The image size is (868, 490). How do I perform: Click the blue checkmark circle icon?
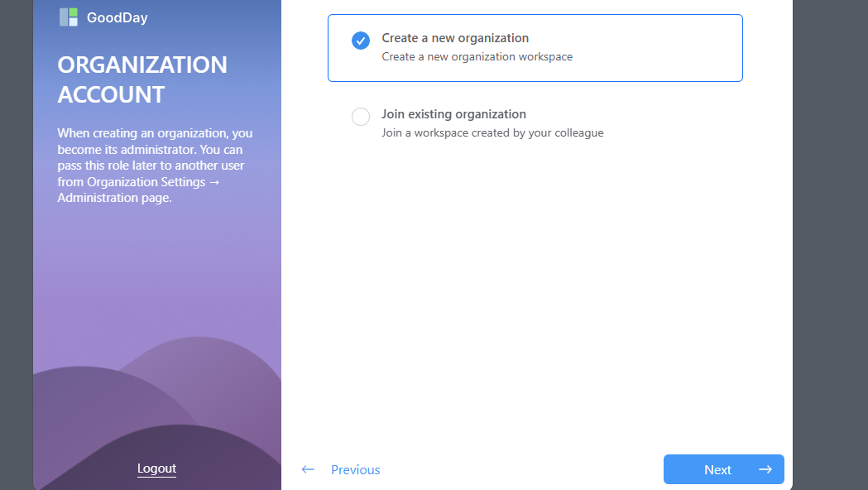(x=361, y=41)
